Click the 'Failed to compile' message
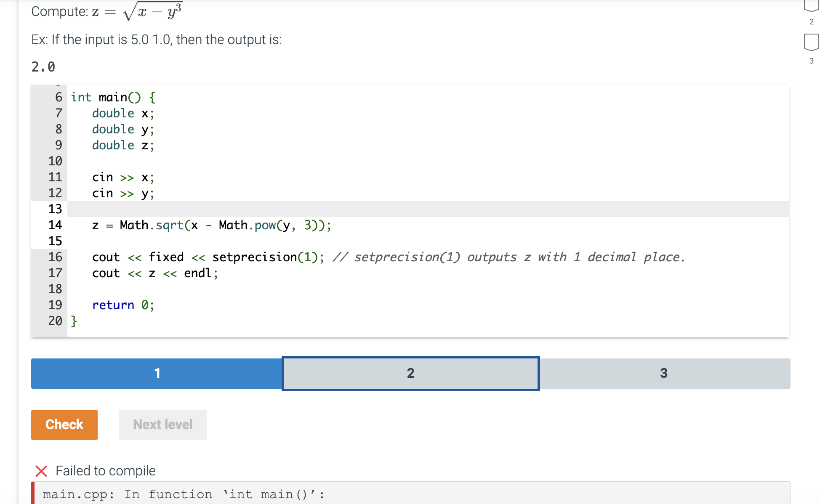This screenshot has width=820, height=504. tap(106, 471)
